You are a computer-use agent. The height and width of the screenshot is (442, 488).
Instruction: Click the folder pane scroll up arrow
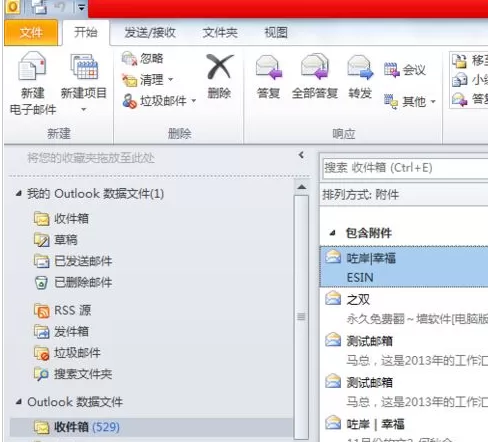click(302, 187)
